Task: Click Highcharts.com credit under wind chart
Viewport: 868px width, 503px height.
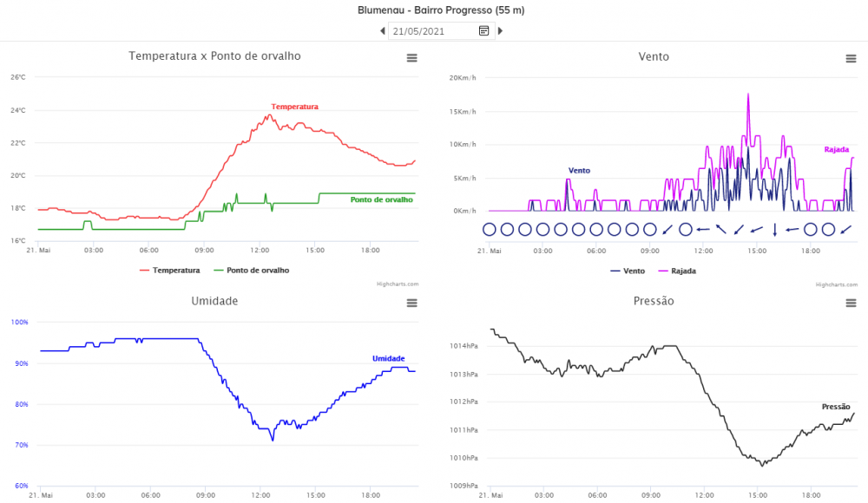Action: (x=837, y=284)
